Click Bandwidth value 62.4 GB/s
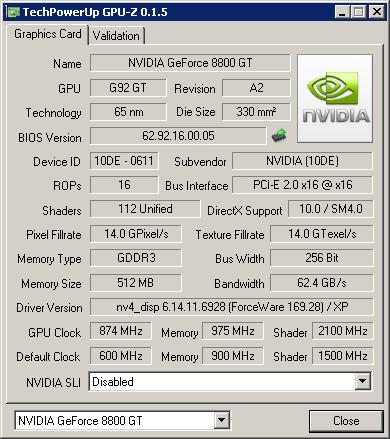Image resolution: width=390 pixels, height=439 pixels. [322, 283]
